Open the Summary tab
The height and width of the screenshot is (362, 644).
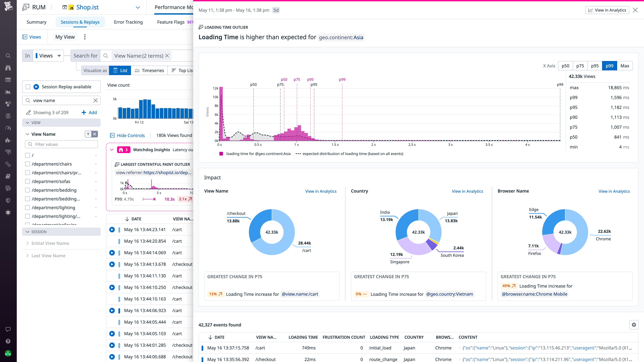click(x=36, y=22)
